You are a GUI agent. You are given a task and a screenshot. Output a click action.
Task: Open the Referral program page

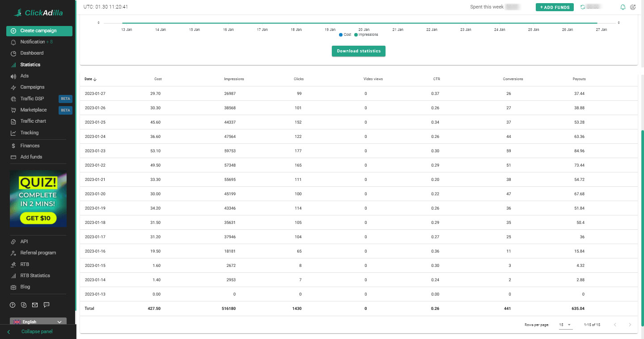(x=38, y=253)
